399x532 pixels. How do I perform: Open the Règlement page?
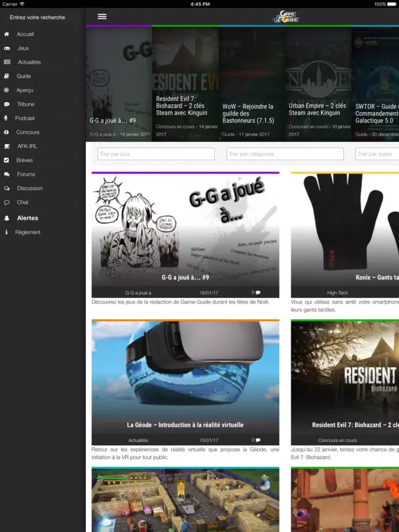point(28,232)
